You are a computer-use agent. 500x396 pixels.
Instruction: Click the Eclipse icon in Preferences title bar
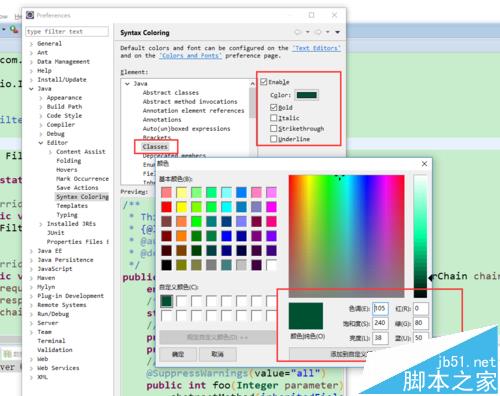[30, 15]
